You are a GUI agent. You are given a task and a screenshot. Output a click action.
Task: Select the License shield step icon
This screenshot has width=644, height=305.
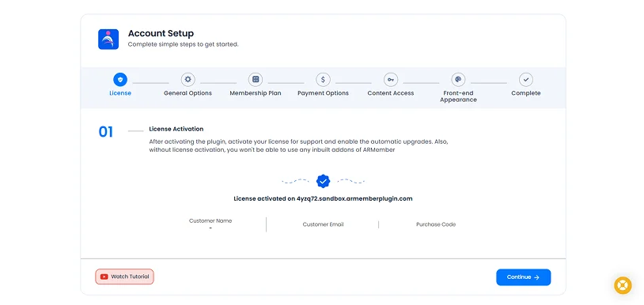pyautogui.click(x=120, y=80)
